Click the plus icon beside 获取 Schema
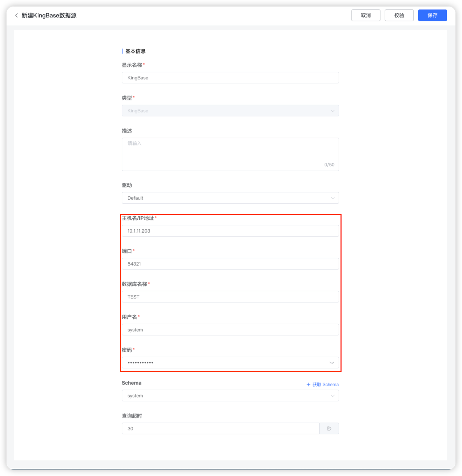462x476 pixels. pos(308,384)
